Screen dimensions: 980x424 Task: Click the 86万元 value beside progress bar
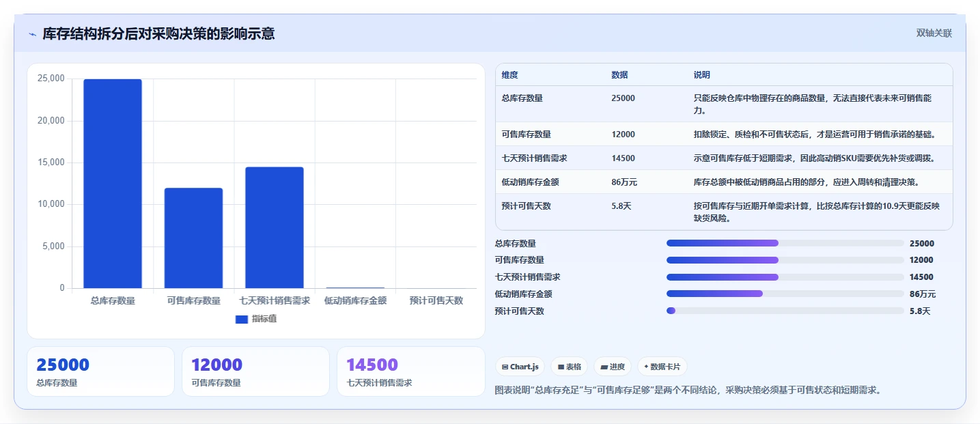pyautogui.click(x=923, y=294)
